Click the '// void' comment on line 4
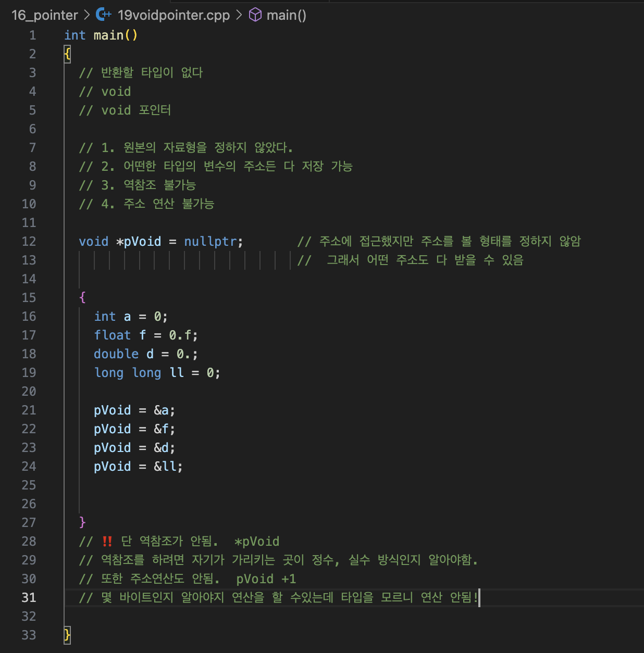The image size is (644, 653). coord(105,92)
